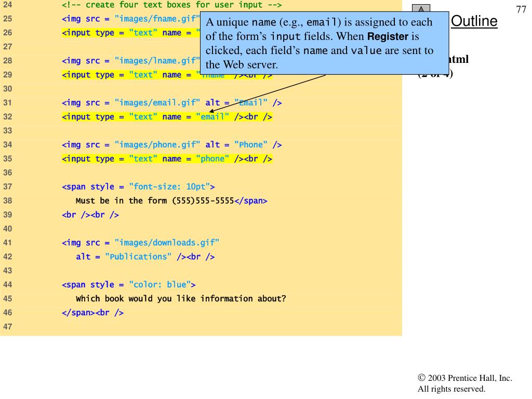This screenshot has height=399, width=532.
Task: Click line number 40
Action: [x=7, y=229]
